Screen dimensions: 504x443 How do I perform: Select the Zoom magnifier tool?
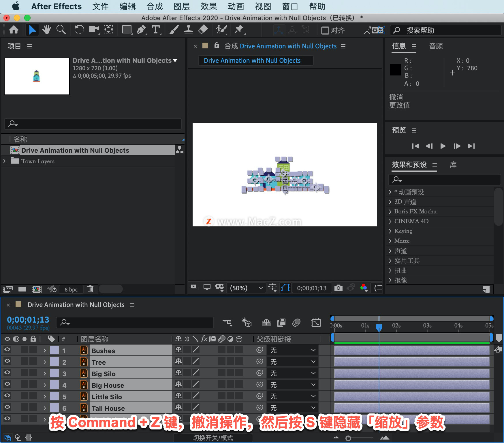[x=61, y=30]
